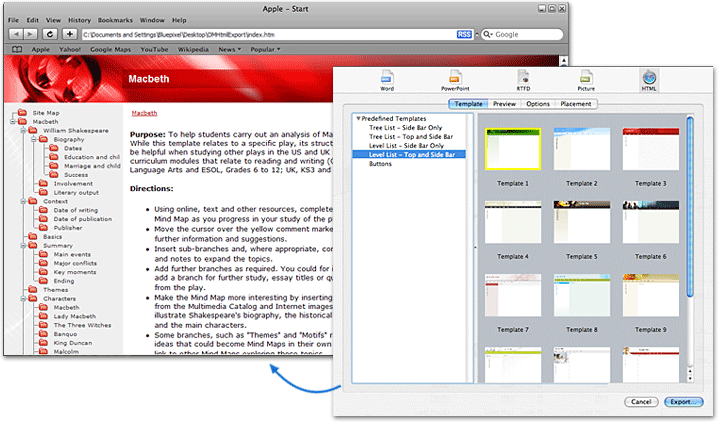Viewport: 721px width, 424px height.
Task: Choose the Template 3 red thumbnail
Action: coord(651,149)
